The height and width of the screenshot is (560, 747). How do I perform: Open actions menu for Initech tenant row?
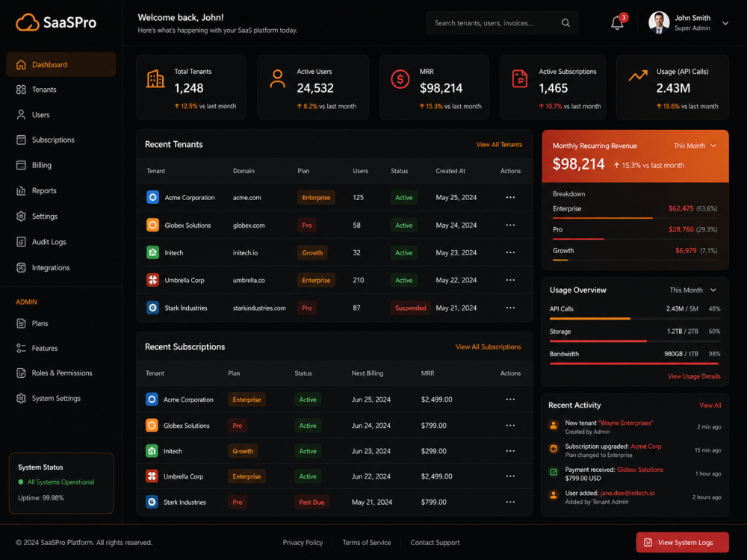point(510,252)
